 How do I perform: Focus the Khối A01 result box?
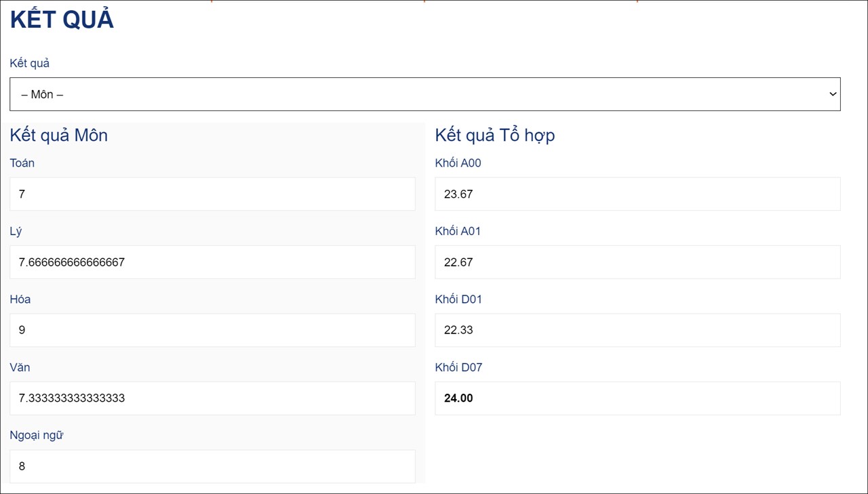[637, 262]
